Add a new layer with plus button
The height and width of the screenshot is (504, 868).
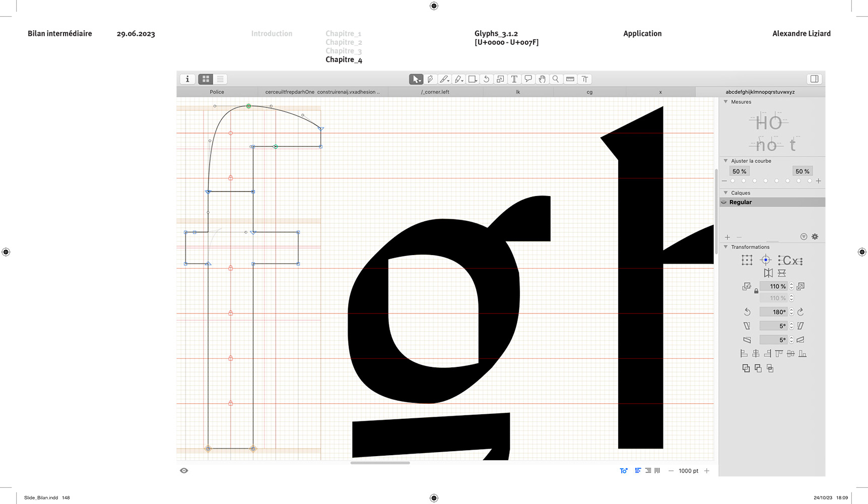tap(727, 237)
